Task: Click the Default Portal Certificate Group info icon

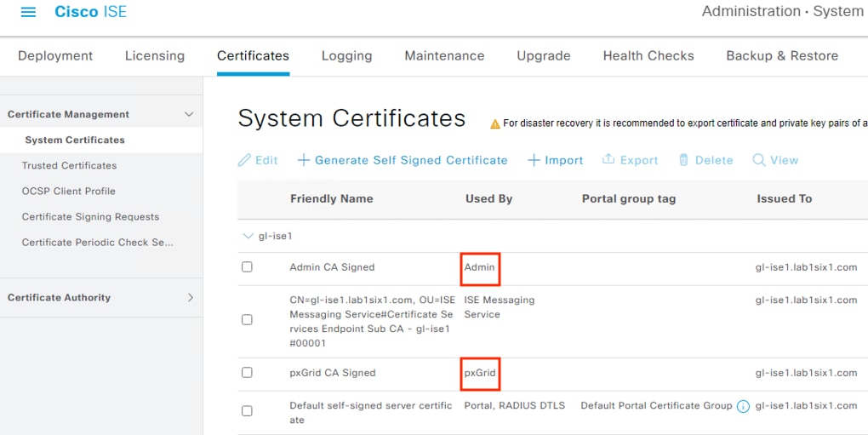Action: [x=743, y=407]
